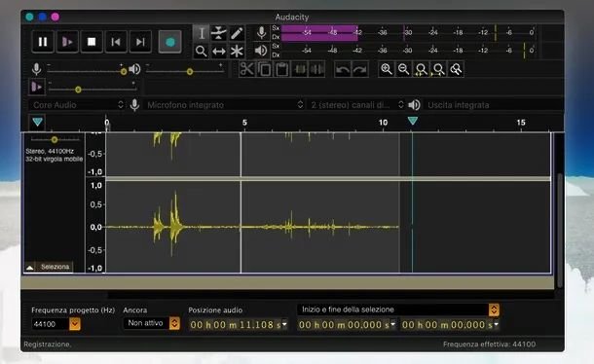Open the 2 (stereo) canali dropdown

[x=356, y=105]
